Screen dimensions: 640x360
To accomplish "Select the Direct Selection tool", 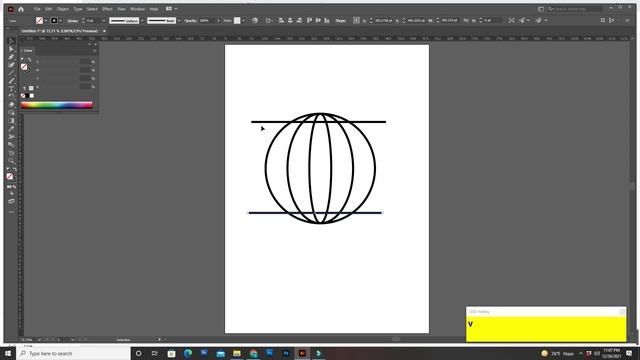I will coord(11,49).
